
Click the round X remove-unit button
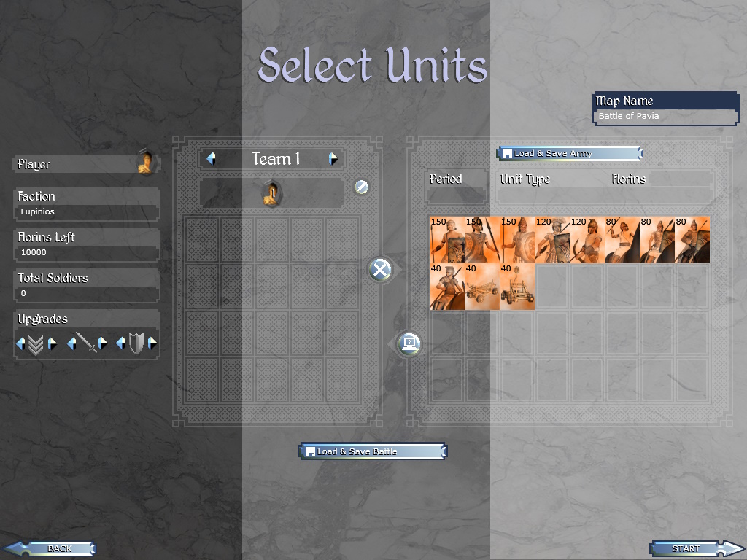click(380, 270)
